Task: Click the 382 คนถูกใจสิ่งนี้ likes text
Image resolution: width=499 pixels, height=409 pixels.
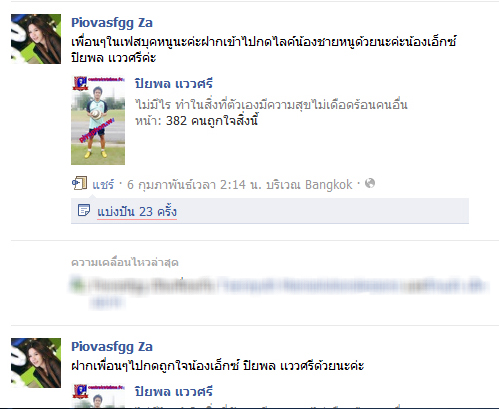Action: pyautogui.click(x=212, y=120)
